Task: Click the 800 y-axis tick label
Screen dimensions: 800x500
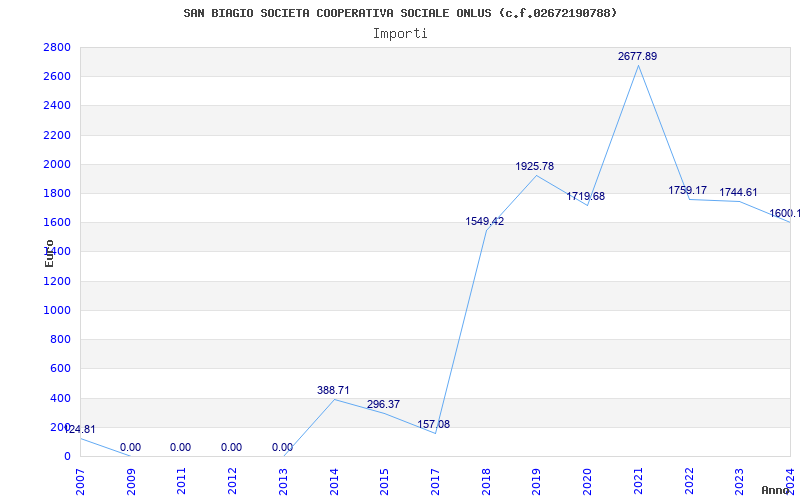Action: pos(60,339)
